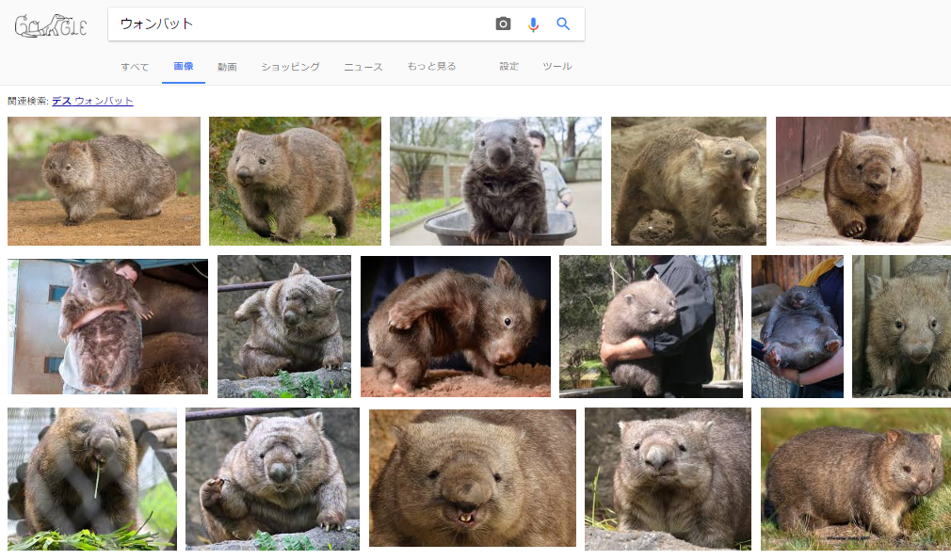This screenshot has height=560, width=951.
Task: Open wombat in wheelbarrow thumbnail
Action: click(x=495, y=182)
